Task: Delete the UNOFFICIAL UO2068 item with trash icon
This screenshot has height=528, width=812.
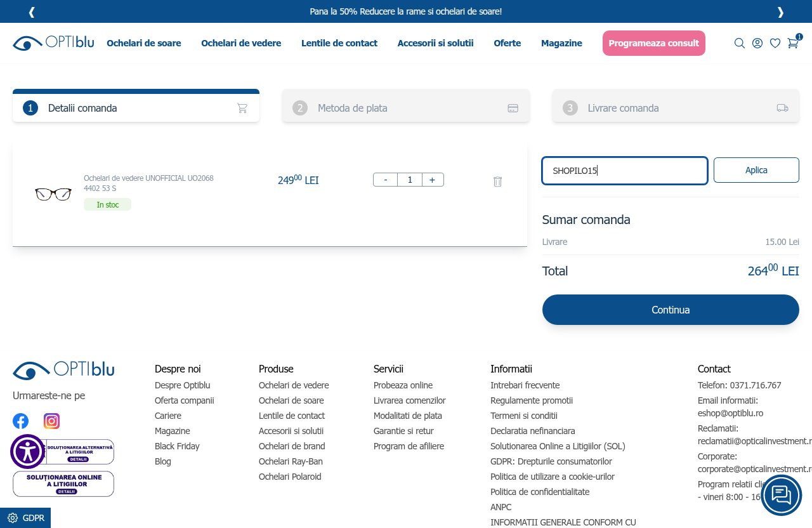Action: pos(497,181)
